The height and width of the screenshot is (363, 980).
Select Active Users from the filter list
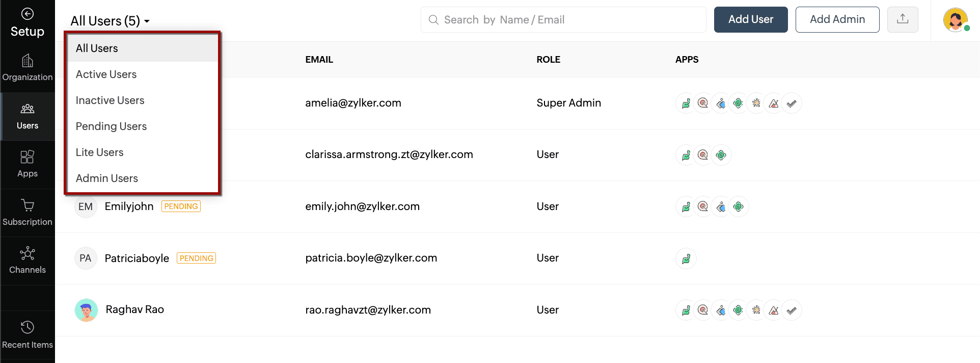[x=106, y=74]
